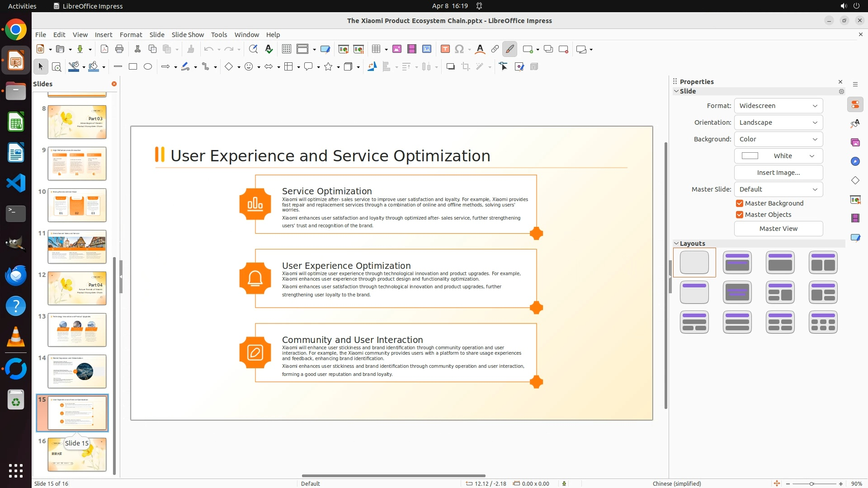Open the Format menu
Viewport: 868px width, 488px height.
tap(131, 35)
